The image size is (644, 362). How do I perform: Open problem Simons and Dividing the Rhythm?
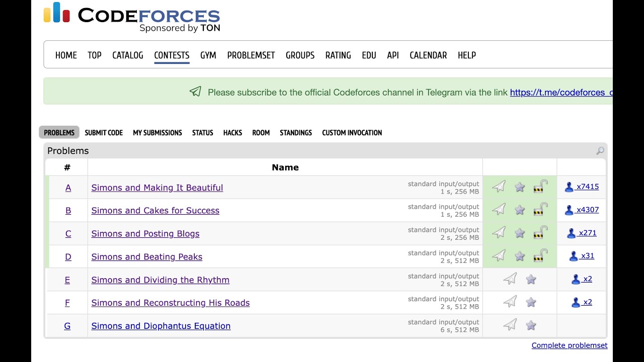click(x=160, y=280)
